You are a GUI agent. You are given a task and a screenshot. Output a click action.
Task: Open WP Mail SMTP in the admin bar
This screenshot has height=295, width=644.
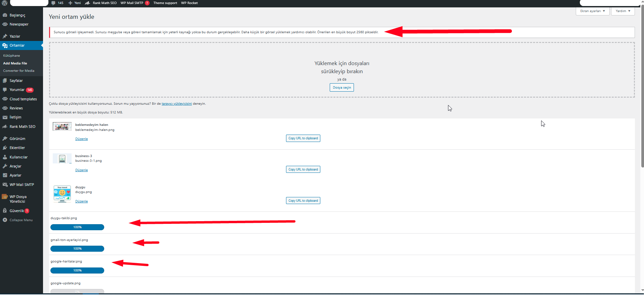(x=132, y=3)
